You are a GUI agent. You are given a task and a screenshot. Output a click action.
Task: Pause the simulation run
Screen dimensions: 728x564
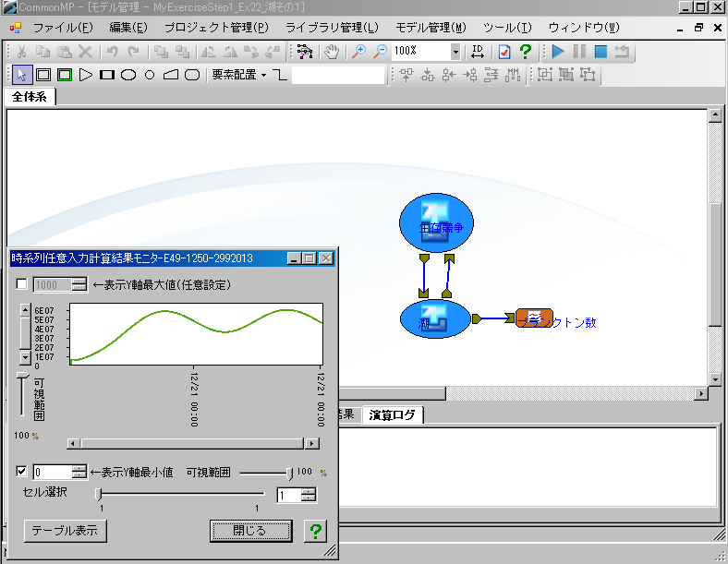[579, 52]
